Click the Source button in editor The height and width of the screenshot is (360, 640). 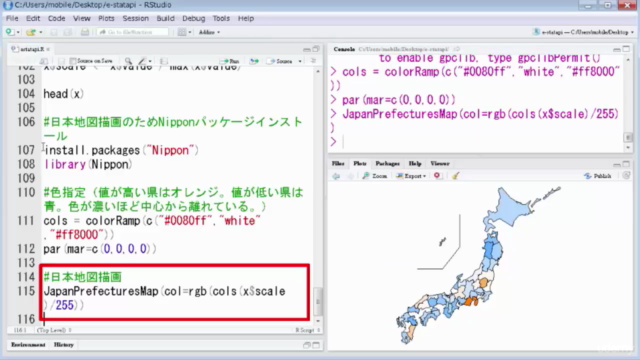click(x=280, y=61)
